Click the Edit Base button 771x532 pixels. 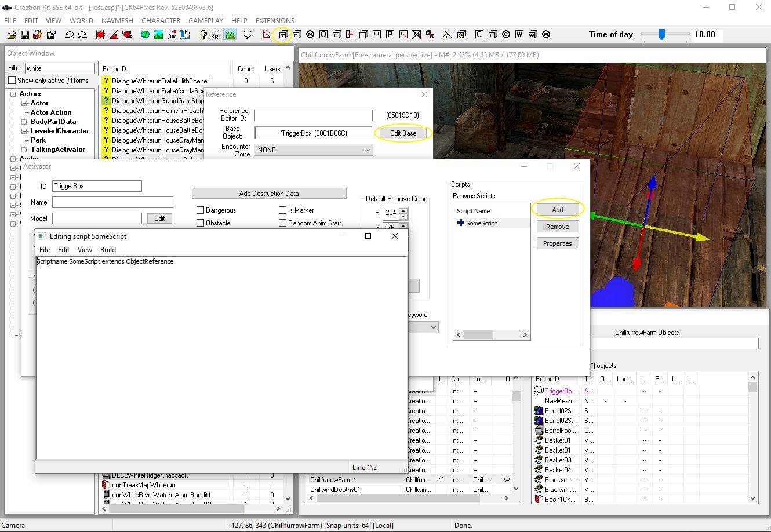pyautogui.click(x=403, y=133)
